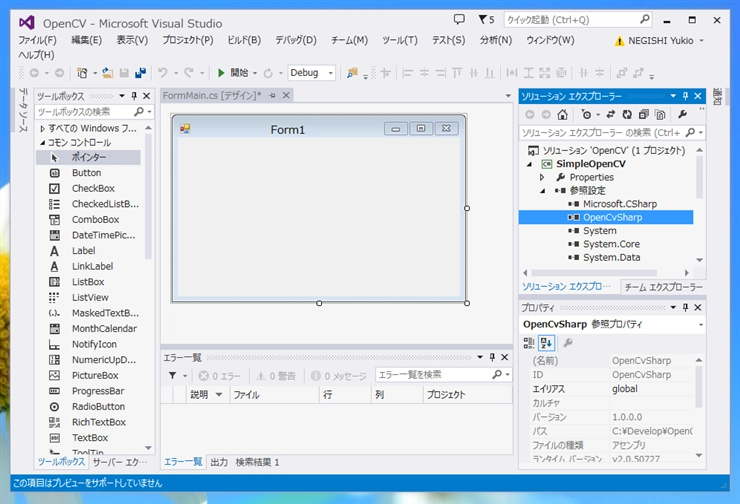Click the エイリアス global value cell

coord(651,389)
